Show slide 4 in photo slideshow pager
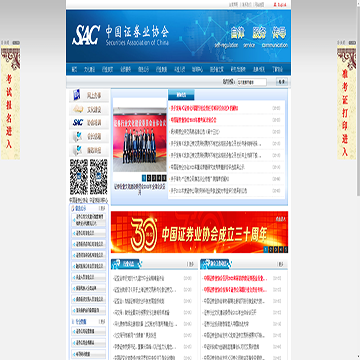Viewport: 360px width, 360px height. 159,177
